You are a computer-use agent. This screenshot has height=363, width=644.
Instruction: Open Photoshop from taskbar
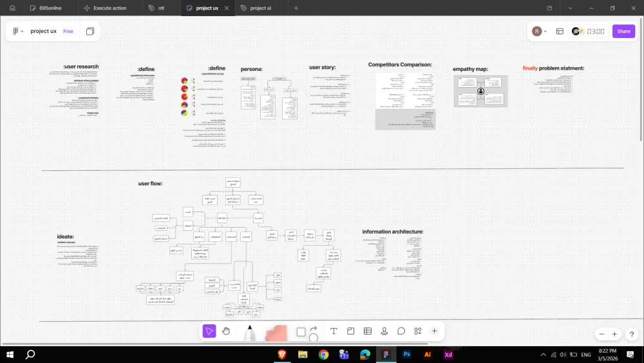point(406,355)
